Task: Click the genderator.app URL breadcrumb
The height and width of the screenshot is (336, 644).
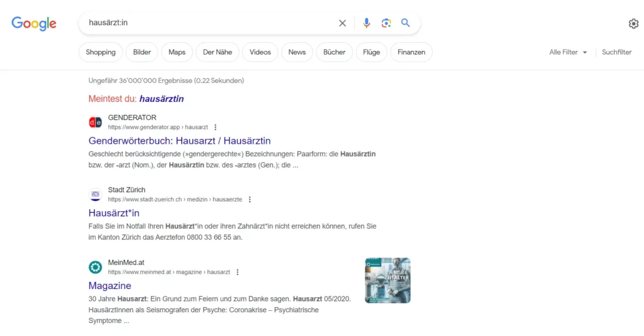Action: 158,127
